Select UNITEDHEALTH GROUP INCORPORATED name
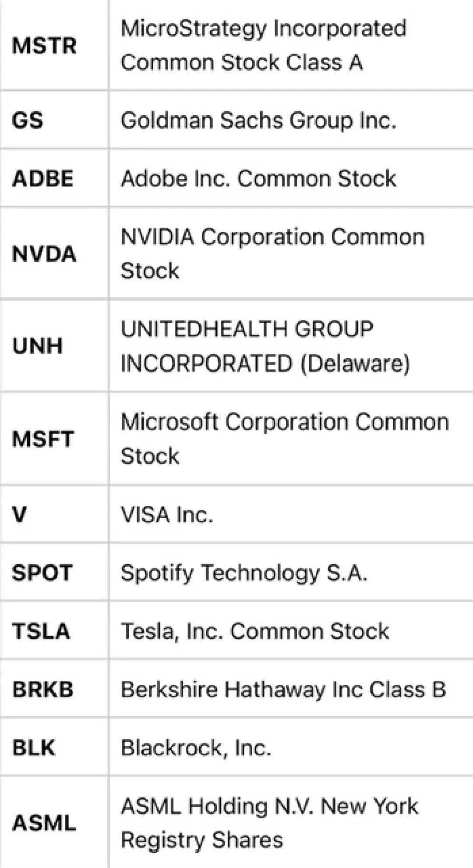Screen dimensions: 473x868 click(265, 346)
